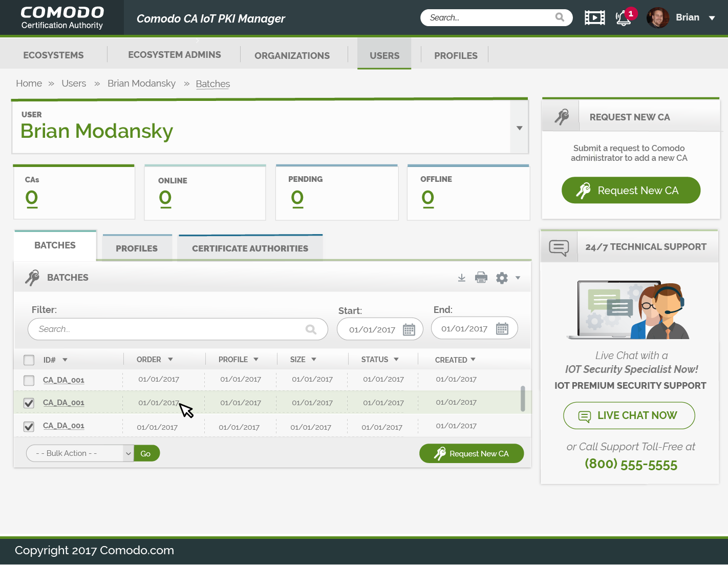728x565 pixels.
Task: Open the CA_DA_001 link in the highlighted row
Action: [63, 403]
